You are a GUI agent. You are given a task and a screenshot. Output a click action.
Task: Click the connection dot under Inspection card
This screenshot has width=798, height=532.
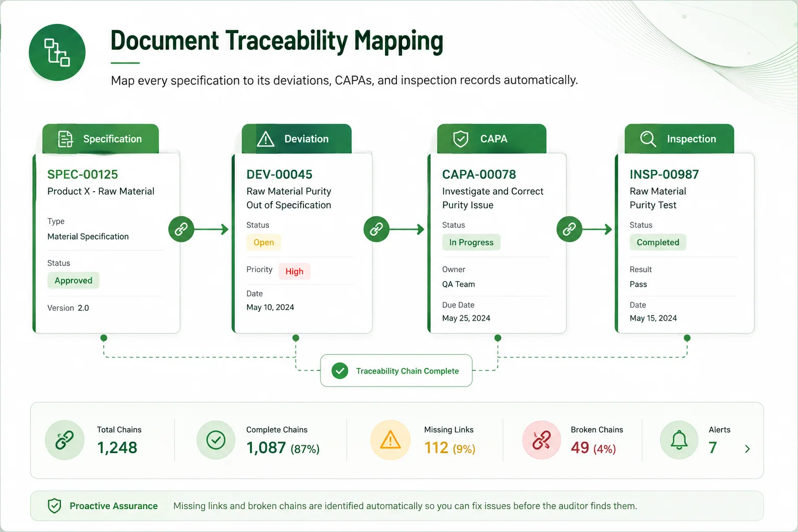687,338
